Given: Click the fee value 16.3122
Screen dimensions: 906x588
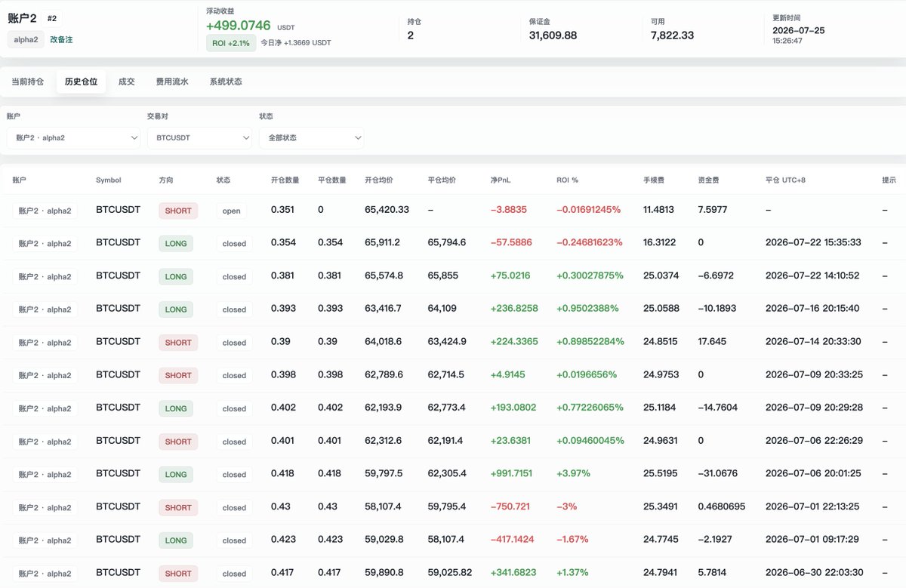Looking at the screenshot, I should [x=658, y=242].
